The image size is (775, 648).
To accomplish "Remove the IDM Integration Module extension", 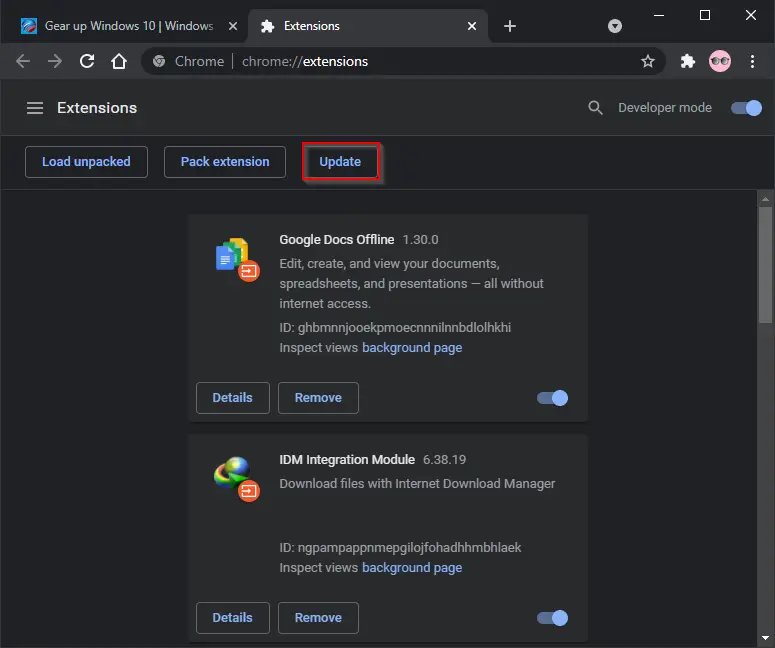I will [318, 618].
